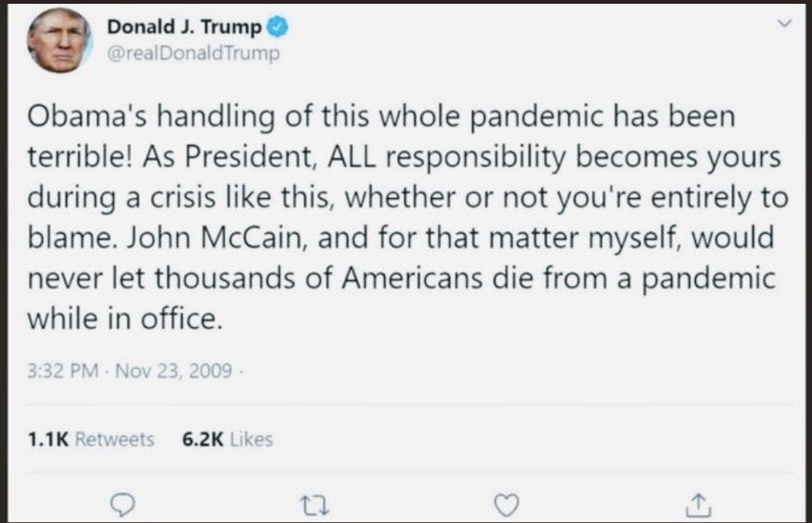Open the Donald J. Trump display name
The image size is (812, 523).
(185, 28)
